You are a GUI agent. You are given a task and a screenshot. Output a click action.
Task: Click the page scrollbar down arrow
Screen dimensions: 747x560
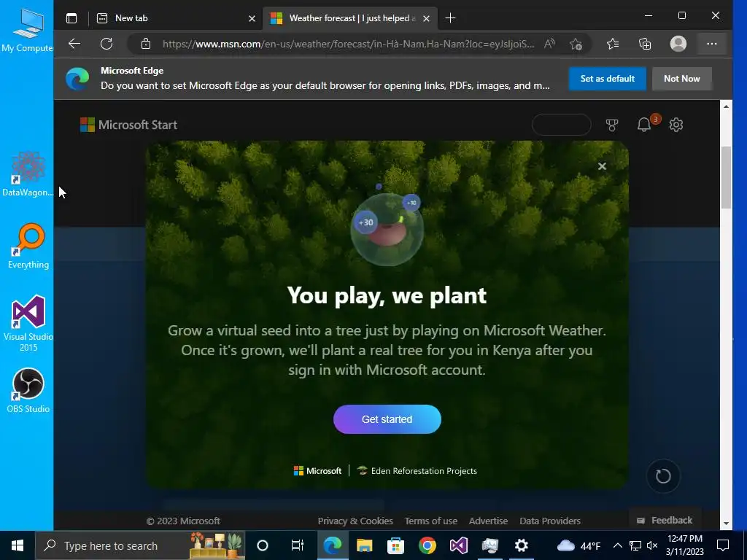point(726,524)
